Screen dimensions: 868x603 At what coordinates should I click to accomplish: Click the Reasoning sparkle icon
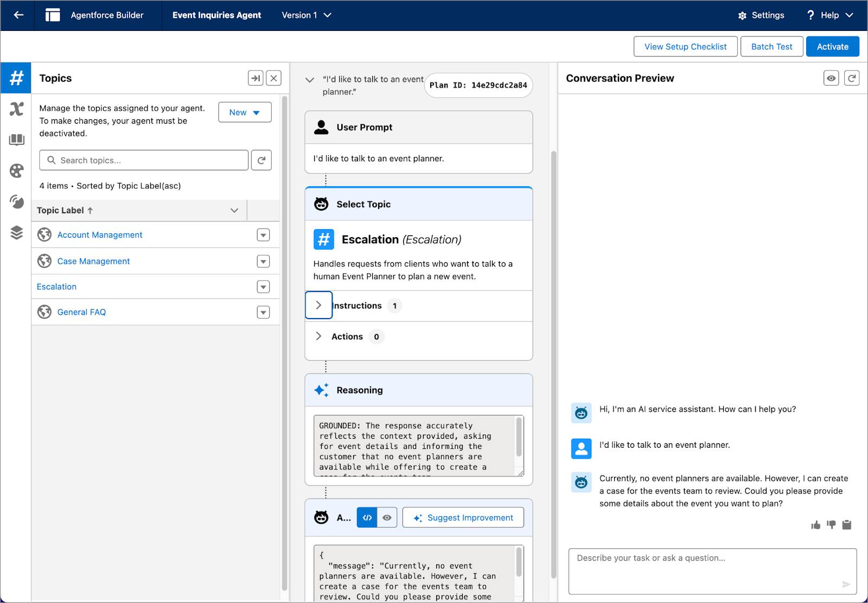pos(321,390)
